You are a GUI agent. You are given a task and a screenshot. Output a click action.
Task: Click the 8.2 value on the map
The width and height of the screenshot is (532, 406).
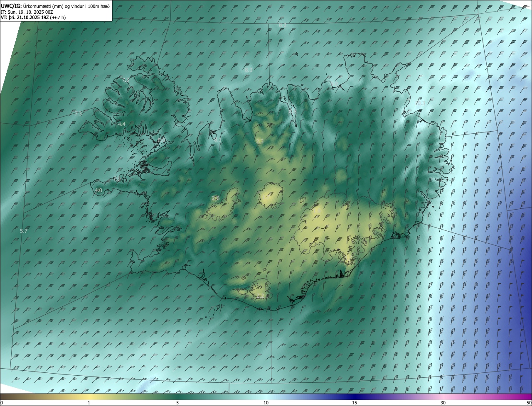[x=283, y=25]
